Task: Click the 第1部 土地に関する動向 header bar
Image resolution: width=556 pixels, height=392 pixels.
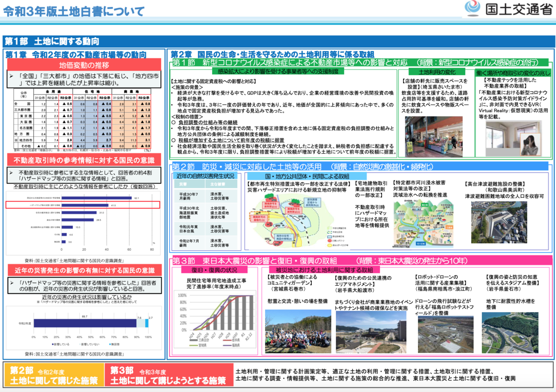Action: 278,41
